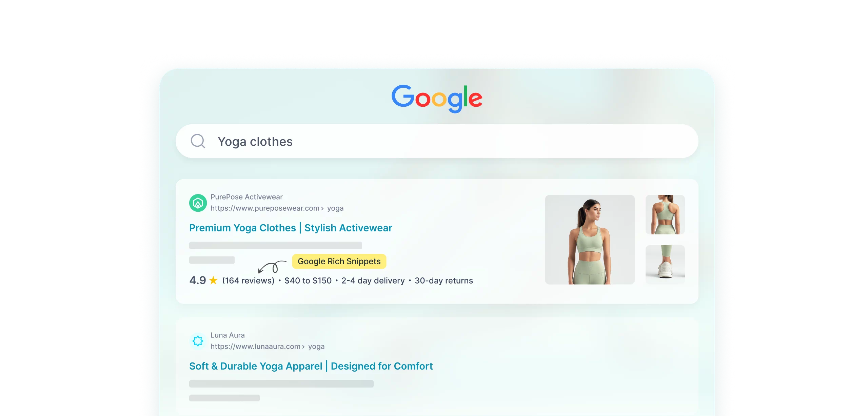
Task: Open 'Soft & Durable Yoga Apparel' result link
Action: tap(311, 366)
